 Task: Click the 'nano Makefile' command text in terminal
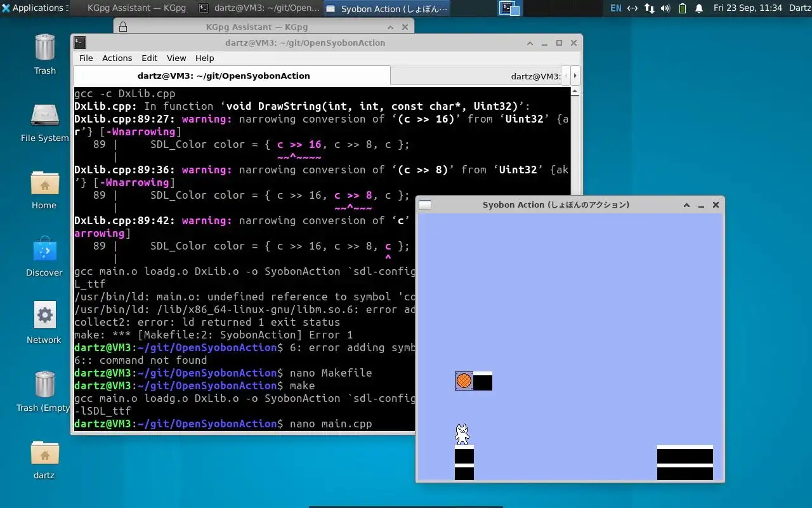tap(331, 373)
